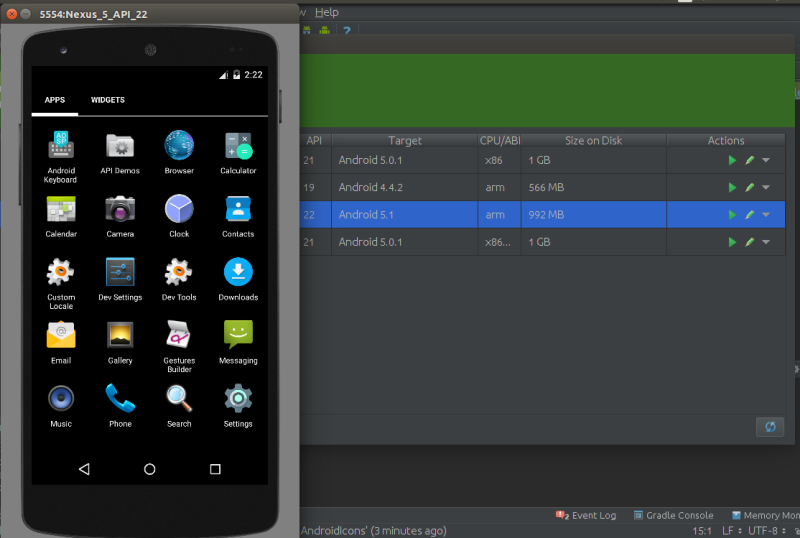Image resolution: width=800 pixels, height=538 pixels.
Task: Select the APPS tab in emulator
Action: (x=55, y=100)
